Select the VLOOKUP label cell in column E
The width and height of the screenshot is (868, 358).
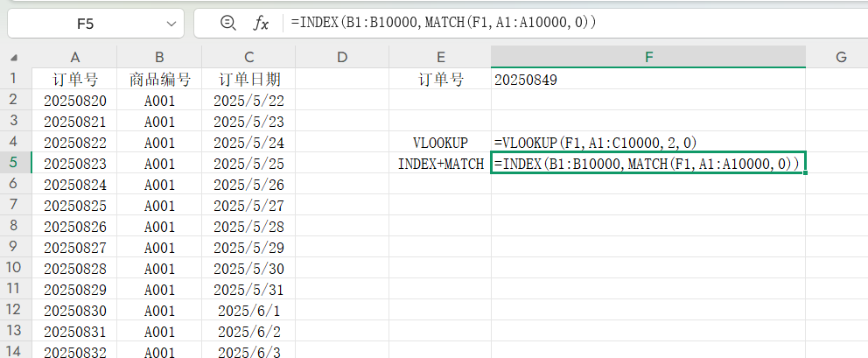point(441,142)
